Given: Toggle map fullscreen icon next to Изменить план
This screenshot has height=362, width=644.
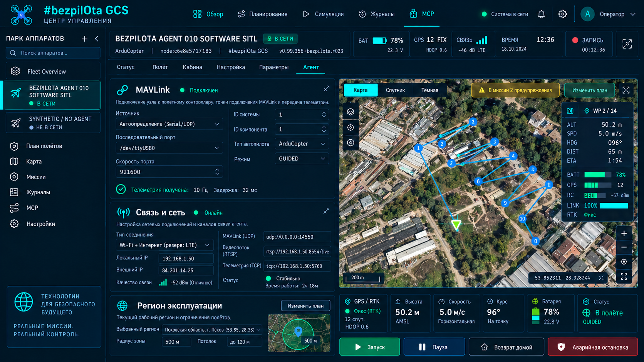Looking at the screenshot, I should click(626, 90).
